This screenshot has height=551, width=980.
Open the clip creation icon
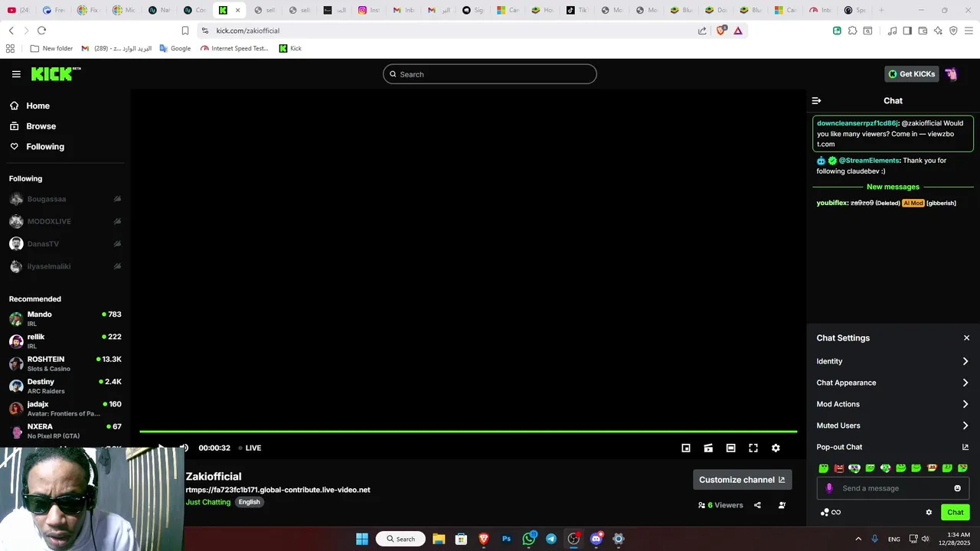(708, 448)
